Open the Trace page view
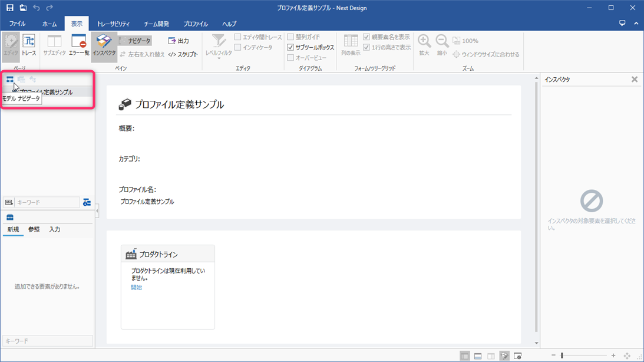Image resolution: width=644 pixels, height=362 pixels. pos(29,45)
